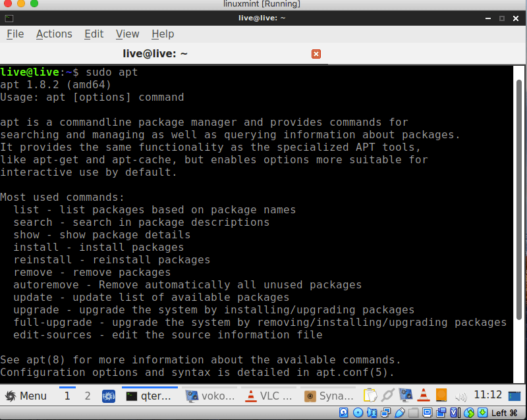Screen dimensions: 527x420
Task: Open the View menu
Action: (127, 34)
